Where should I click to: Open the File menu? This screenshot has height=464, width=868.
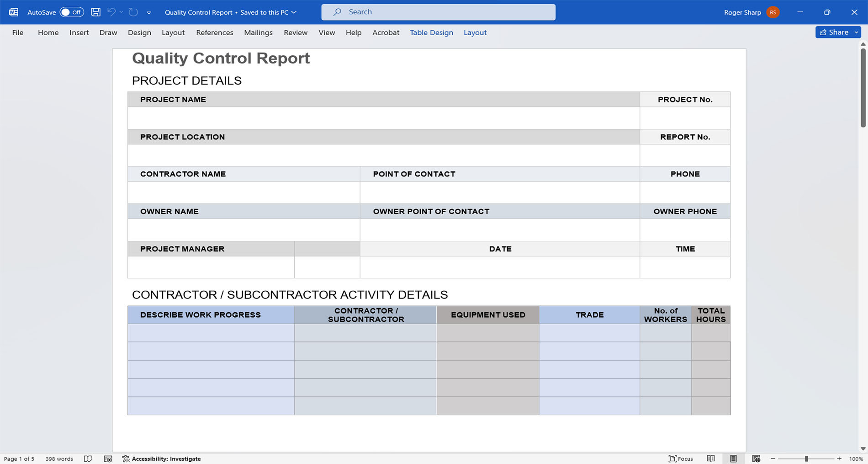[x=18, y=32]
